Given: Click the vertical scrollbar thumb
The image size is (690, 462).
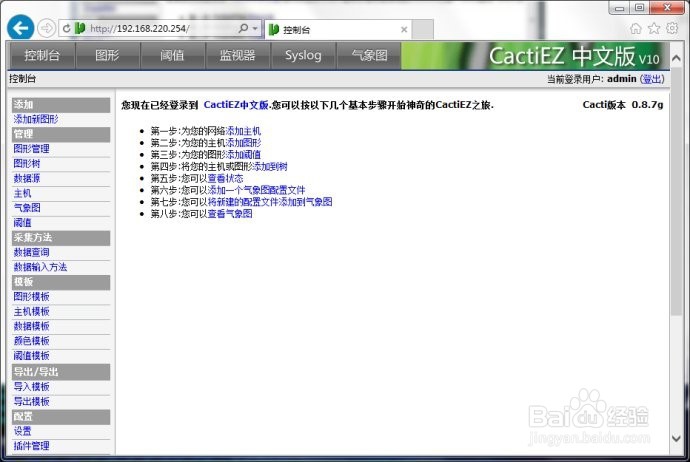Looking at the screenshot, I should point(676,191).
